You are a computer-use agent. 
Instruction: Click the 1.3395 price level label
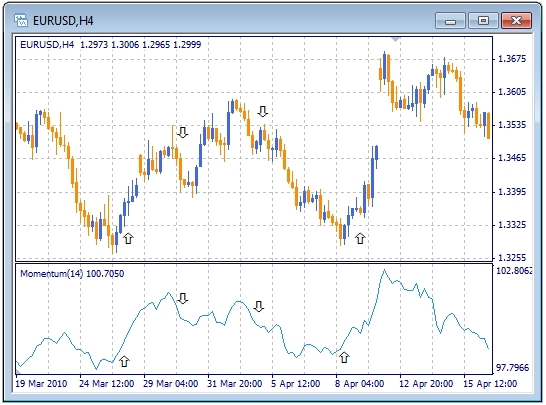click(x=512, y=192)
